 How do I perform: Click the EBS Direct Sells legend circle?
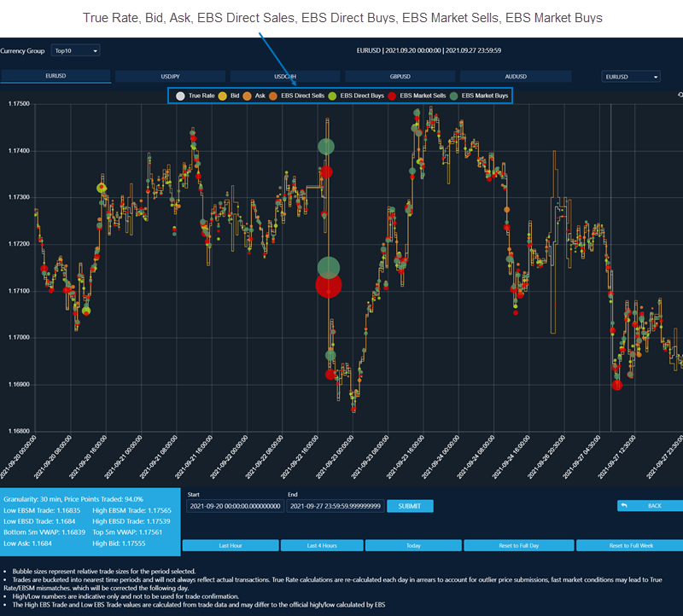[x=273, y=96]
